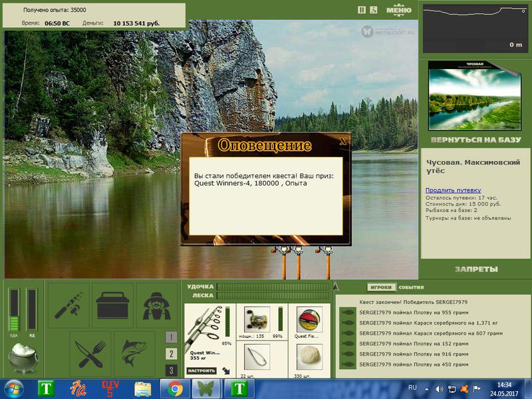Click the pointer arrow icon above chat log

tap(336, 287)
